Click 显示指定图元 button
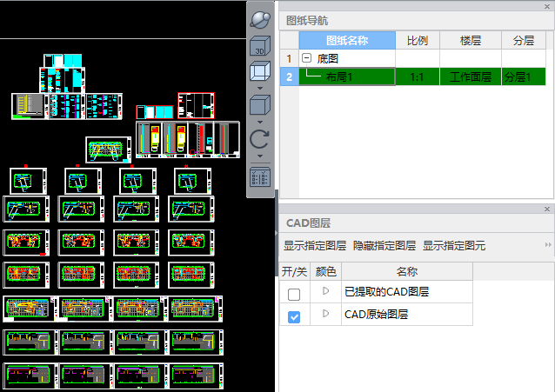555x392 pixels. [454, 246]
